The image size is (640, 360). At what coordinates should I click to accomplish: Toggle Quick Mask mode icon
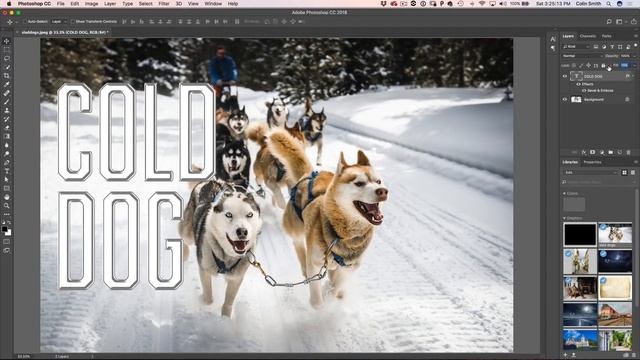pos(7,242)
